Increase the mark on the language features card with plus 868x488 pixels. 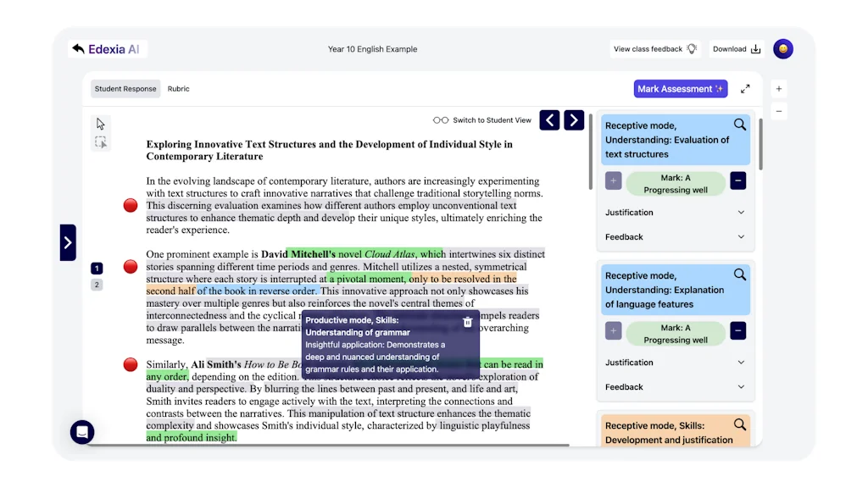(613, 330)
